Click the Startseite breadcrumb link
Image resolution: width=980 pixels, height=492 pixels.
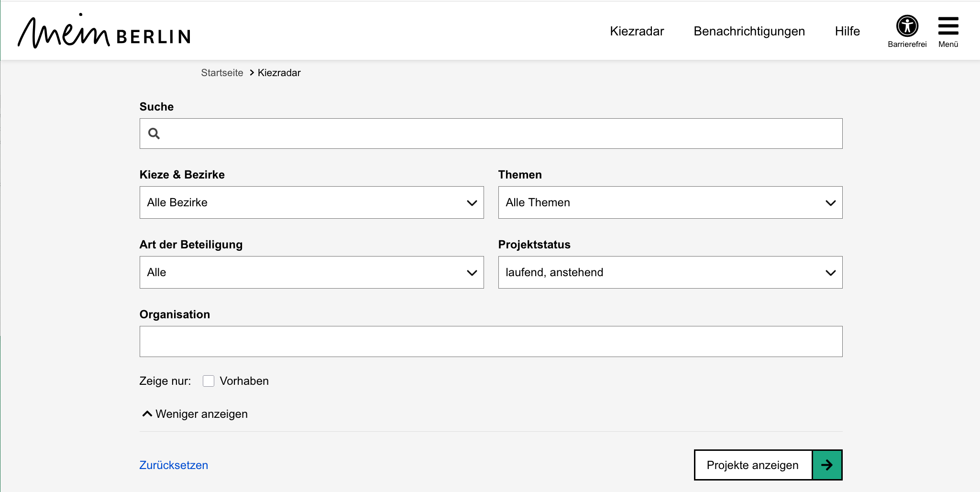click(222, 73)
